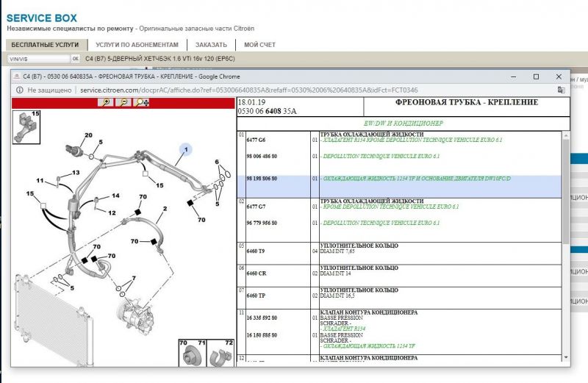
Task: Click the zoom in magnifier icon
Action: tap(107, 103)
